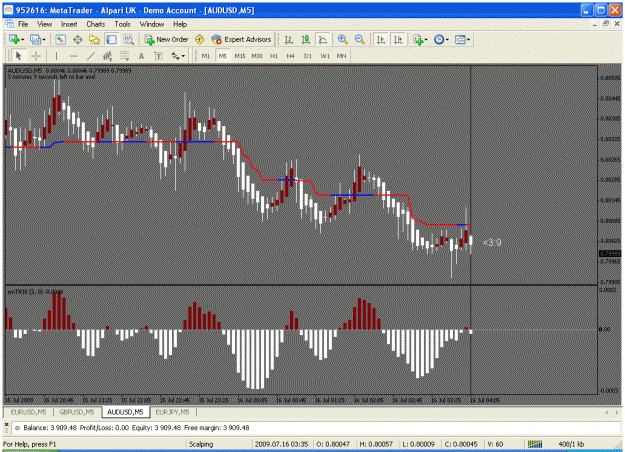Click the Balance row in the terminal

coord(315,428)
